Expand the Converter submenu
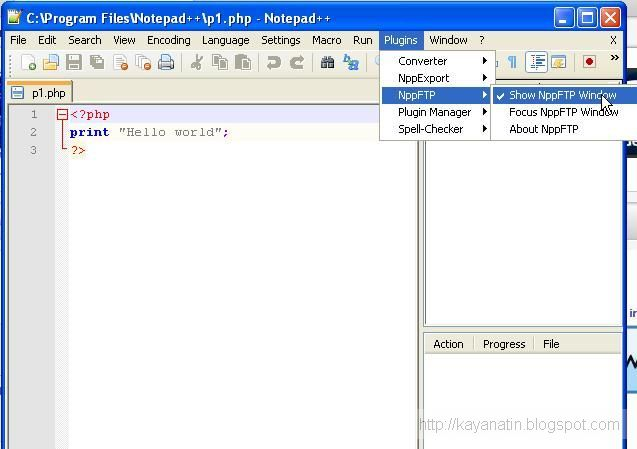The image size is (637, 449). click(436, 61)
